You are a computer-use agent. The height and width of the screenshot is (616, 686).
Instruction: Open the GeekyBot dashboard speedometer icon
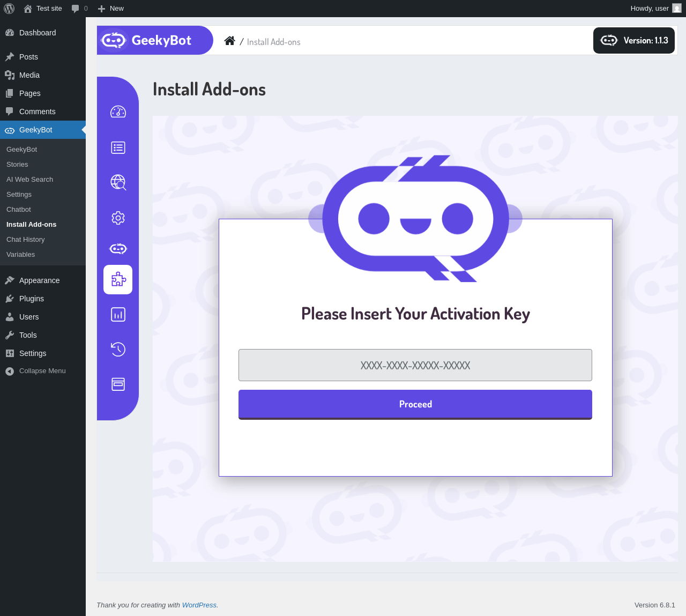pos(118,112)
